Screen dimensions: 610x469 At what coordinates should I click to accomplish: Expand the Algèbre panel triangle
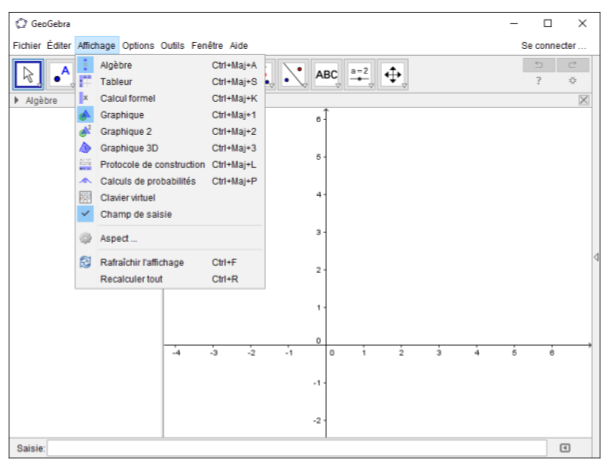click(x=17, y=100)
